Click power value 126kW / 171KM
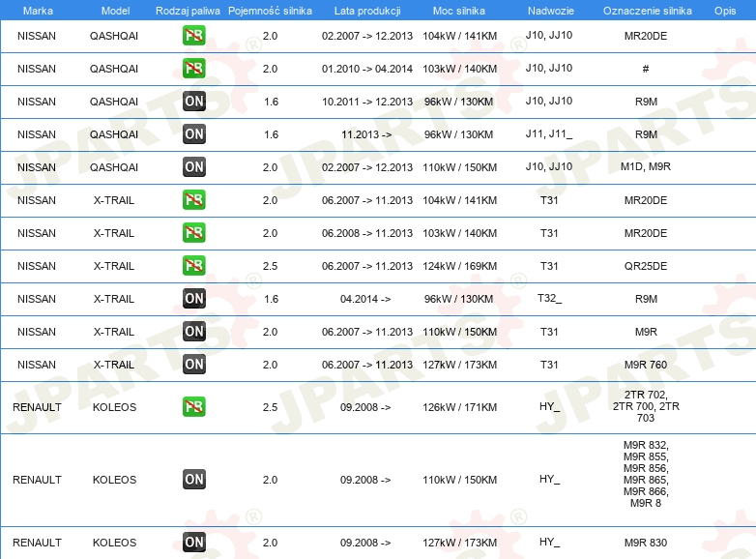 459,407
